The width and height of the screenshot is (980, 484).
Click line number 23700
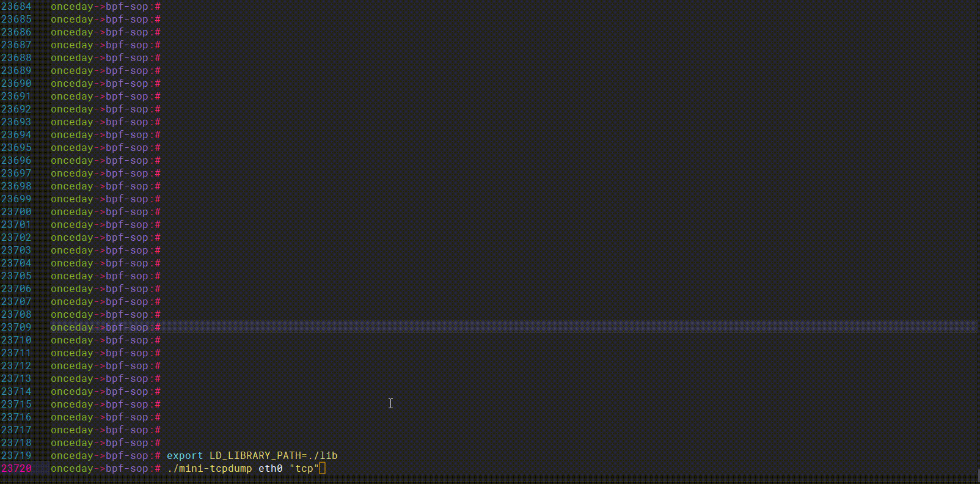[16, 212]
